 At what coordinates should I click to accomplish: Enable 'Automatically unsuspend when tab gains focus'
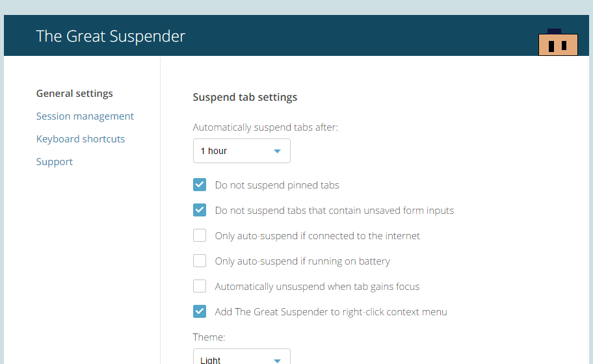(200, 286)
